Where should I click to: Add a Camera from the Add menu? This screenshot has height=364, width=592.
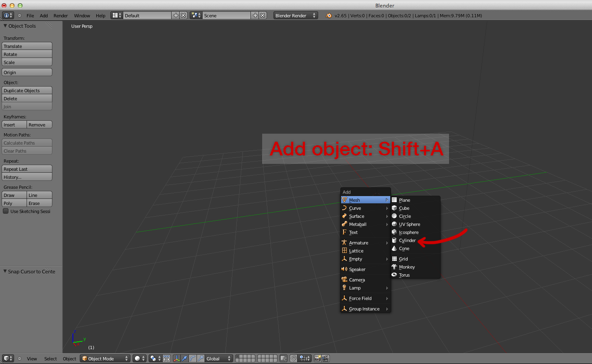[x=365, y=280]
